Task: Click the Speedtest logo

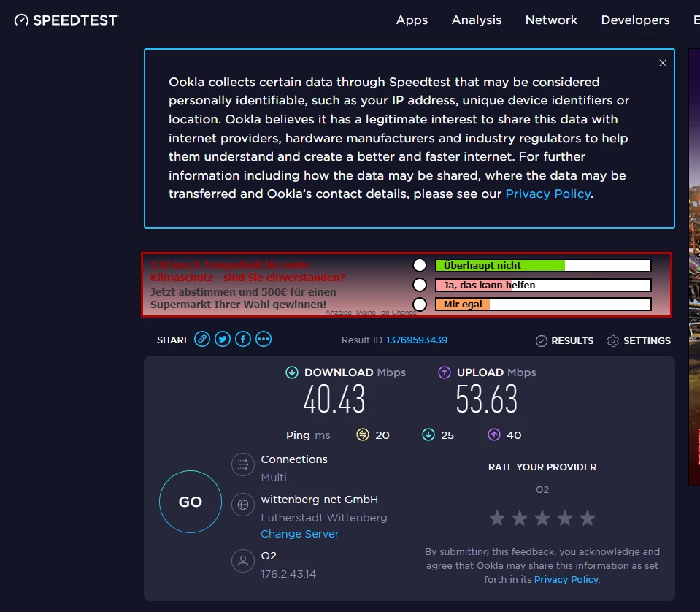Action: pos(66,20)
